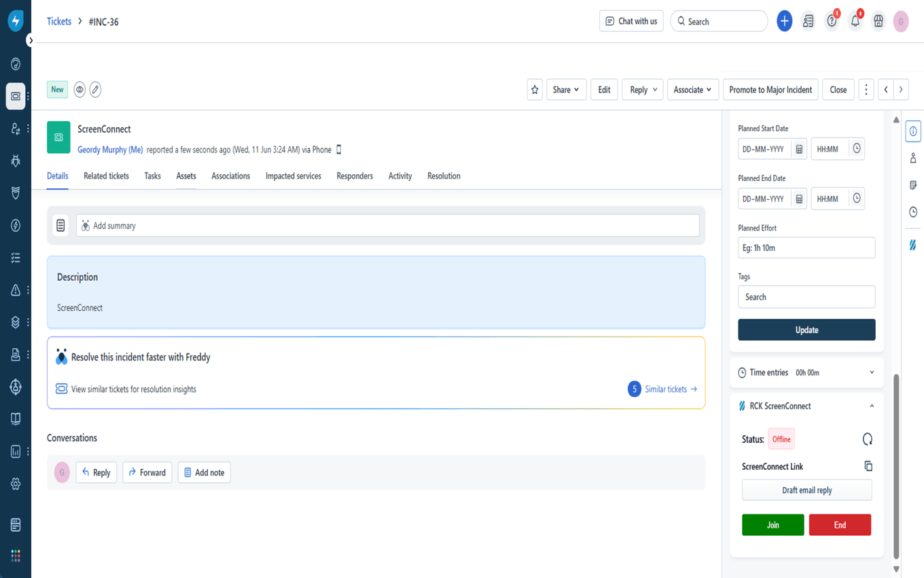Viewport: 924px width, 578px height.
Task: Star this ticket as favorite
Action: tap(535, 90)
